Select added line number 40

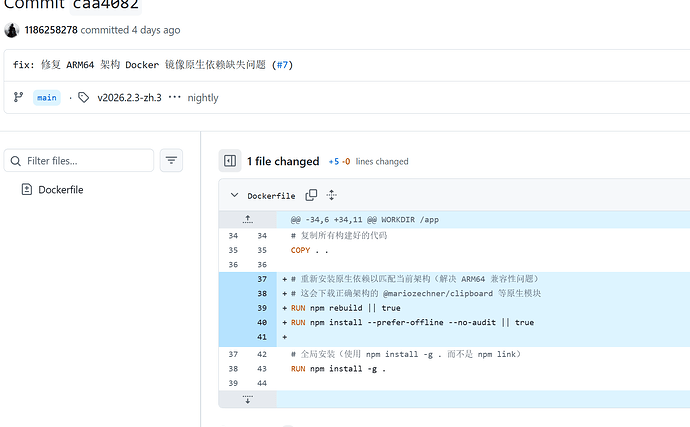[x=262, y=323]
